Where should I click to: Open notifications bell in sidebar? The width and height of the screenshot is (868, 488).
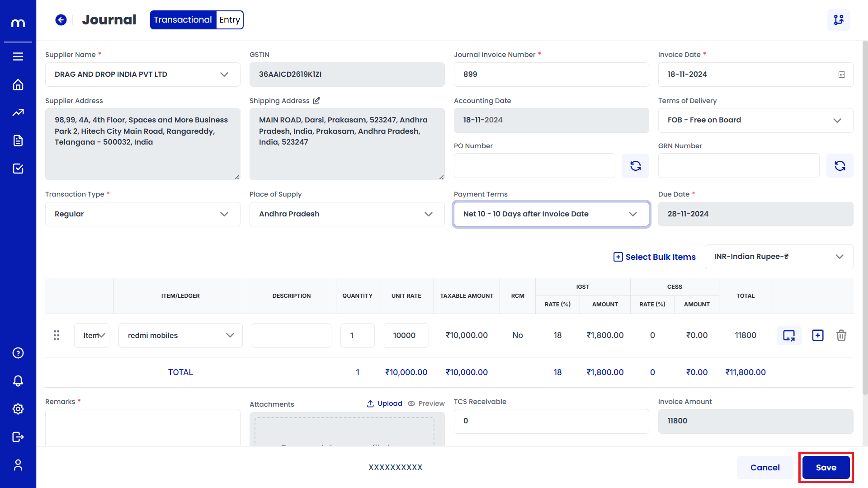(18, 381)
